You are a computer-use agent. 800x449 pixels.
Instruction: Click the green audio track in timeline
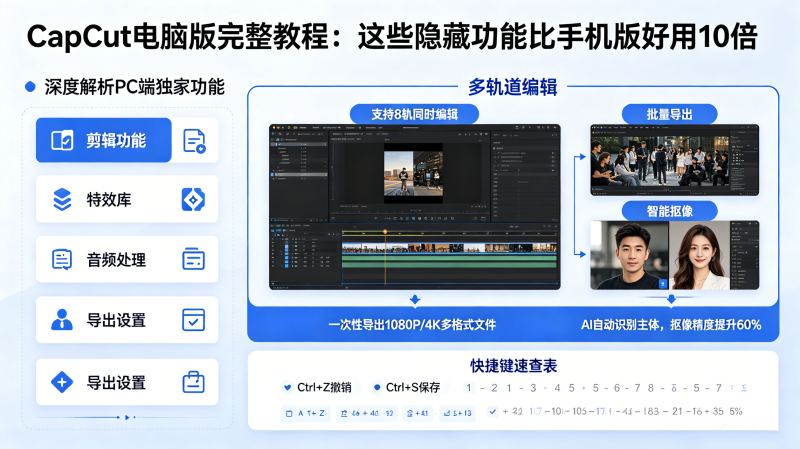click(449, 261)
